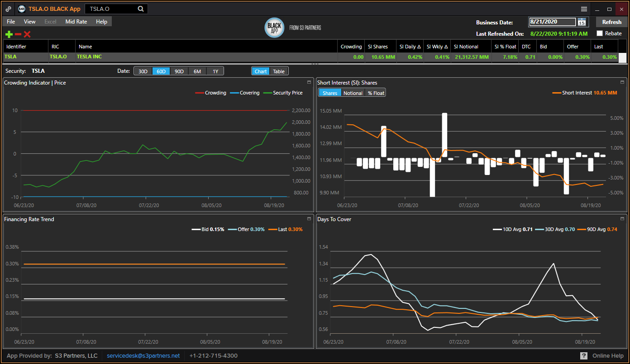The width and height of the screenshot is (630, 364).
Task: Click the red X clear-all icon
Action: tap(27, 34)
